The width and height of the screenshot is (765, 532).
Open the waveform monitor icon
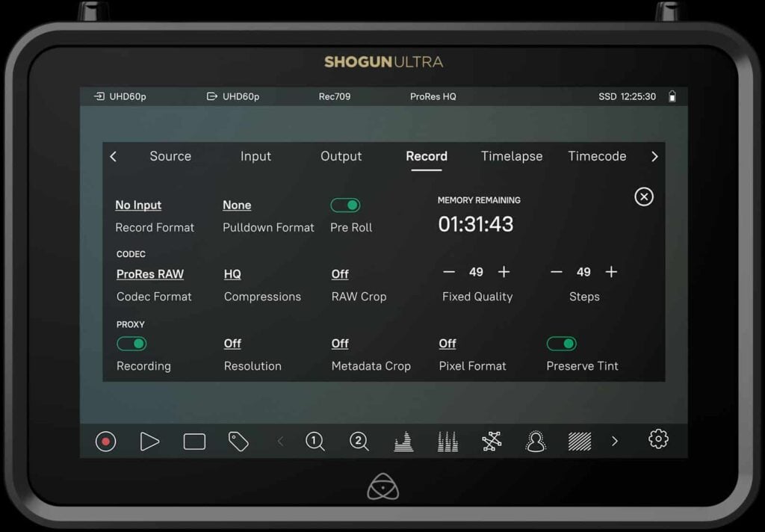coord(403,442)
